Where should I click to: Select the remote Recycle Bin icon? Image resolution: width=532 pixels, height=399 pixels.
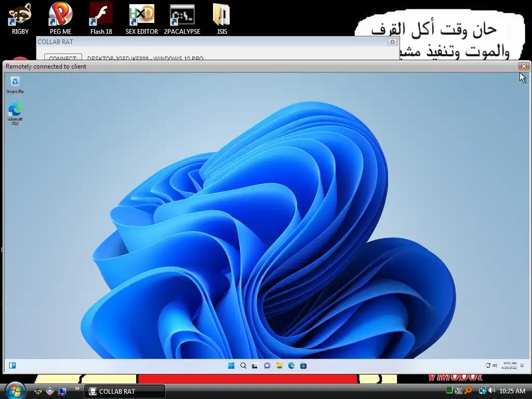tap(15, 85)
